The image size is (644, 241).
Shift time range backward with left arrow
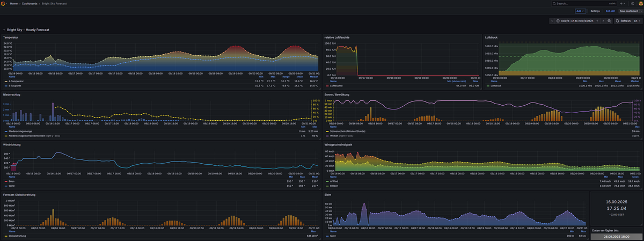point(552,20)
